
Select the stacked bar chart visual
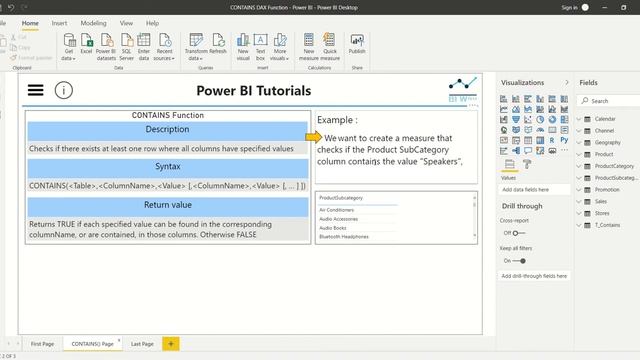tap(504, 99)
